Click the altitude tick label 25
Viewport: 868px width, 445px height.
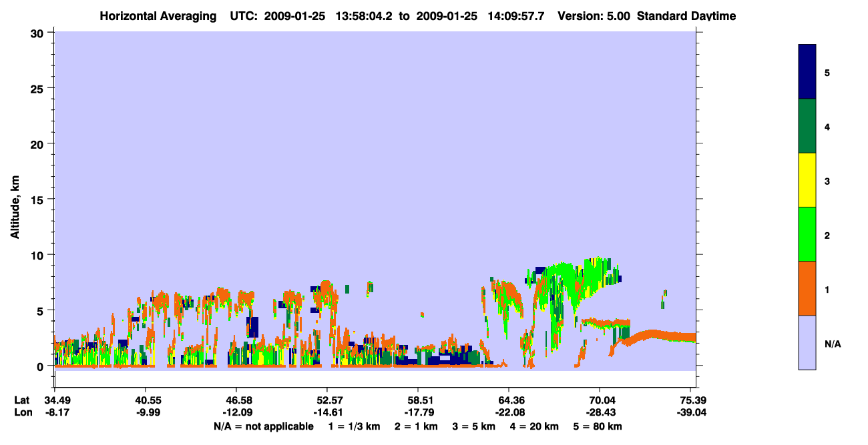point(39,88)
